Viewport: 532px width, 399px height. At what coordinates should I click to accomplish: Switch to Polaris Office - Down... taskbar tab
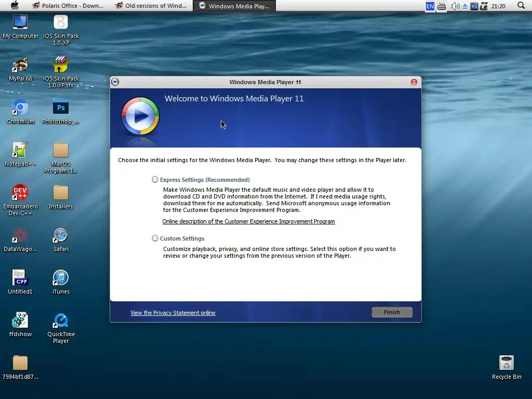pos(67,6)
